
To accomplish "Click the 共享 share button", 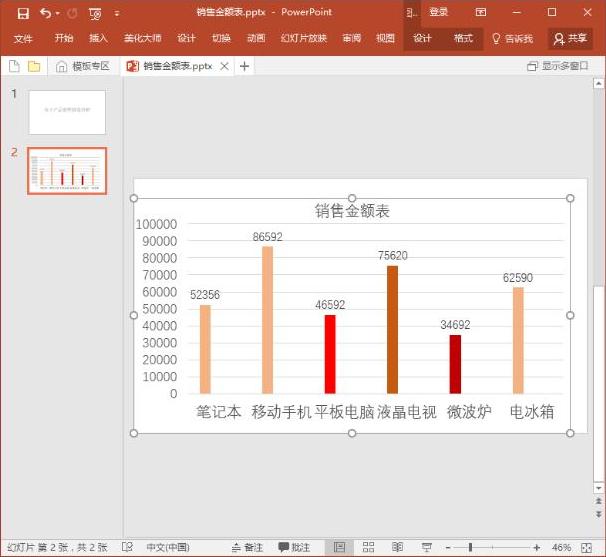I will coord(570,38).
